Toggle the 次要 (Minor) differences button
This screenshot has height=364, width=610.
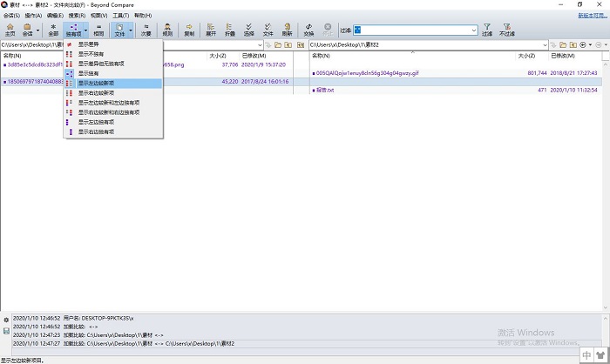pos(146,30)
